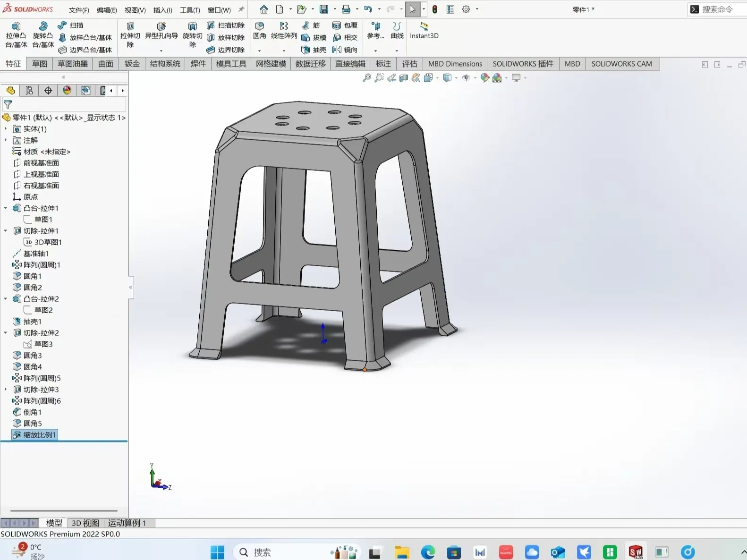Switch to the 曲面 (Surfaces) tab
The image size is (747, 560).
tap(106, 64)
